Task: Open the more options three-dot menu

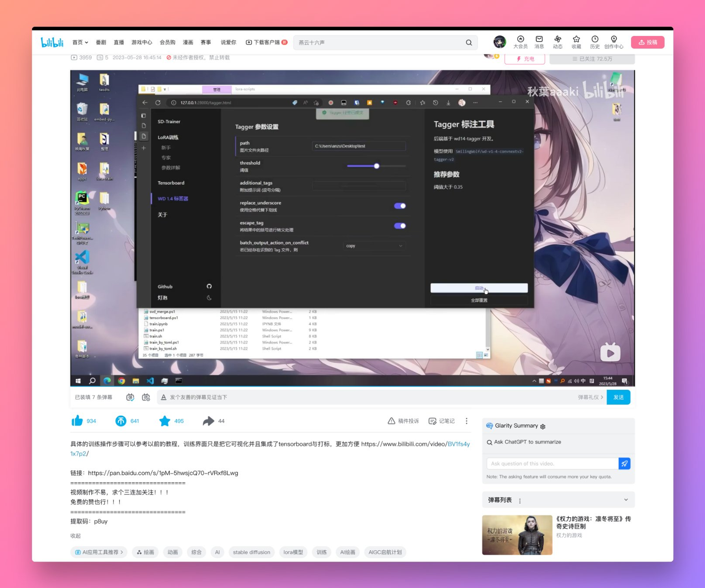Action: coord(466,421)
